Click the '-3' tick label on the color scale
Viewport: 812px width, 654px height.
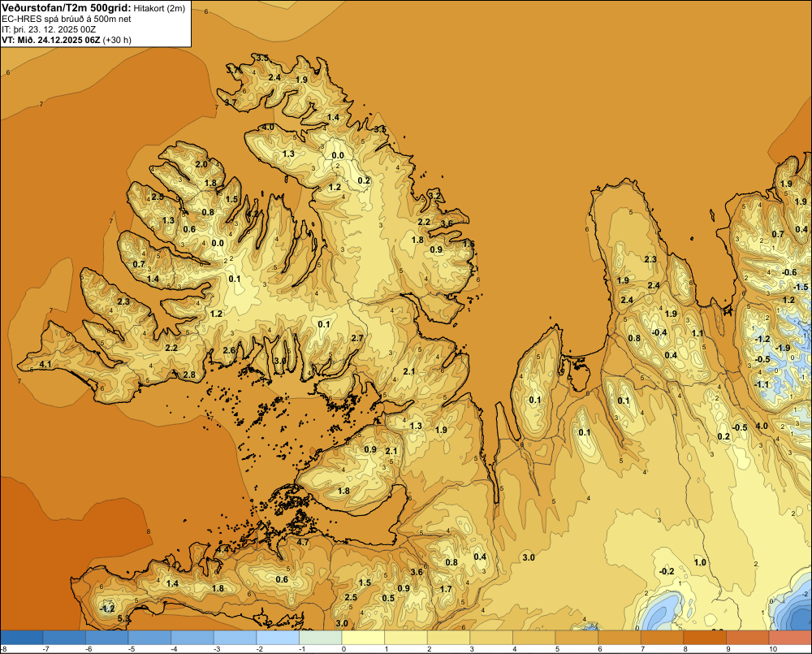coord(217,649)
